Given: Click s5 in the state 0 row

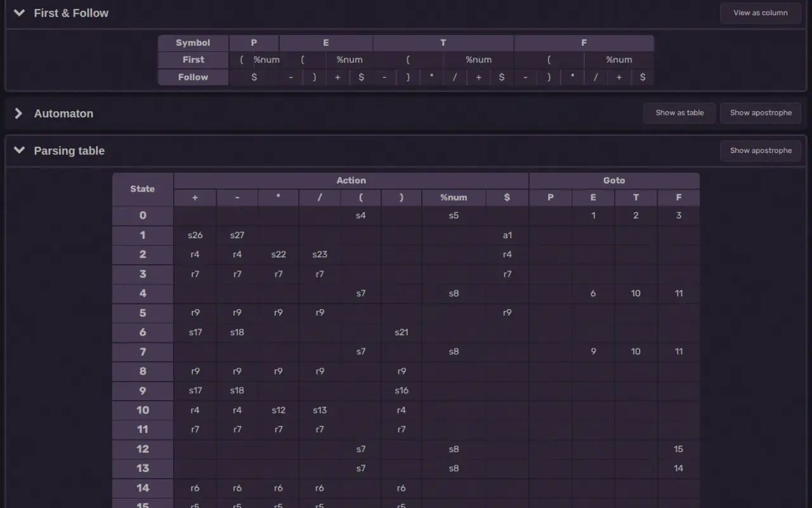Looking at the screenshot, I should pos(454,216).
